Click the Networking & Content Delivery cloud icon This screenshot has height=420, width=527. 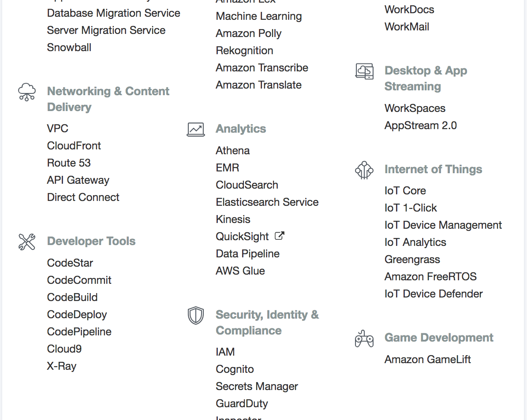pos(27,92)
